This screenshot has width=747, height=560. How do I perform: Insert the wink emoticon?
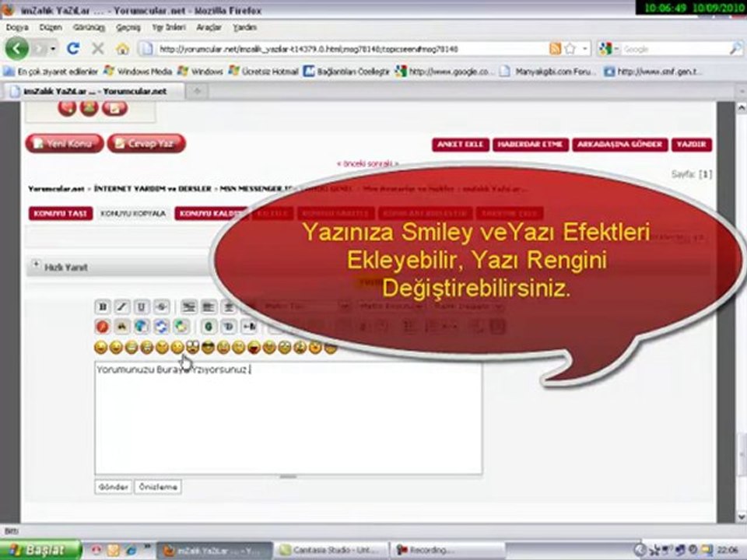coord(116,348)
